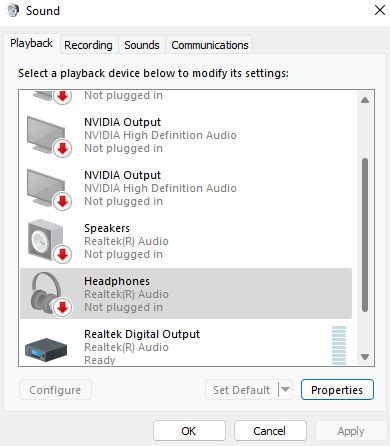Click the Realtek Digital Output device icon

point(46,350)
